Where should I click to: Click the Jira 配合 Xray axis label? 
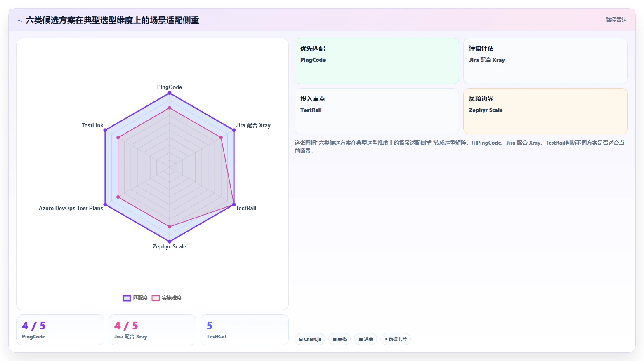click(x=253, y=125)
